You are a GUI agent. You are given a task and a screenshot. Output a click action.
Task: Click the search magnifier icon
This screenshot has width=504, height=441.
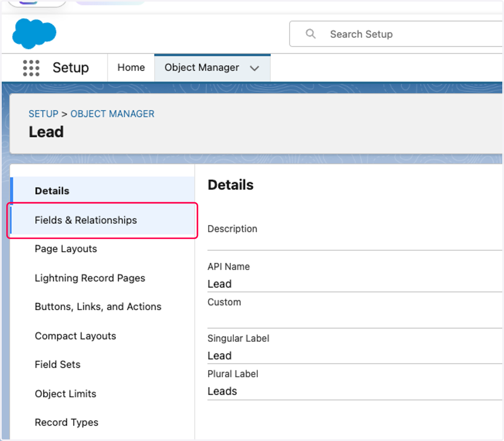310,34
